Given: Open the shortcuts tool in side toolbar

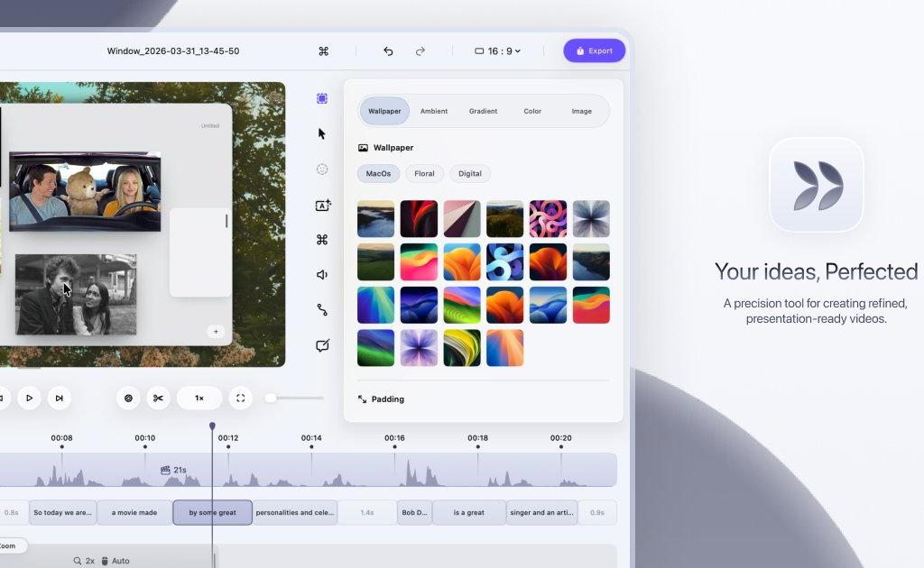Looking at the screenshot, I should [x=322, y=240].
